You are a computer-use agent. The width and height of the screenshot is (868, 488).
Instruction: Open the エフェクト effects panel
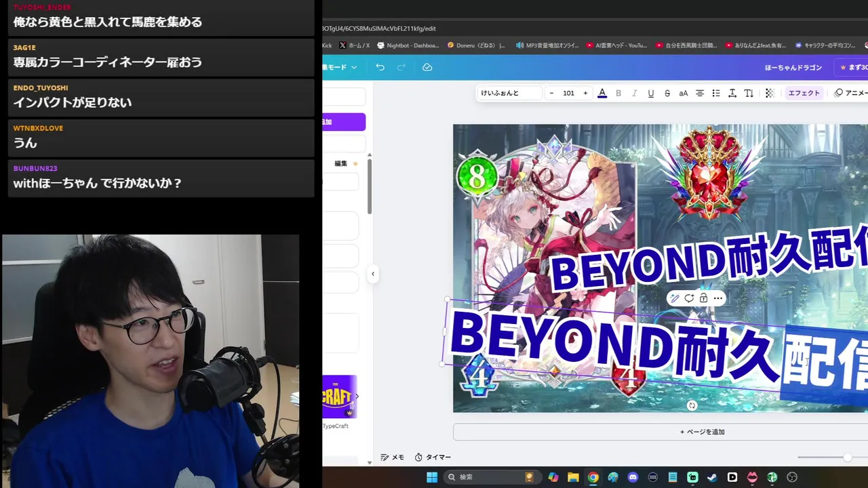[804, 93]
